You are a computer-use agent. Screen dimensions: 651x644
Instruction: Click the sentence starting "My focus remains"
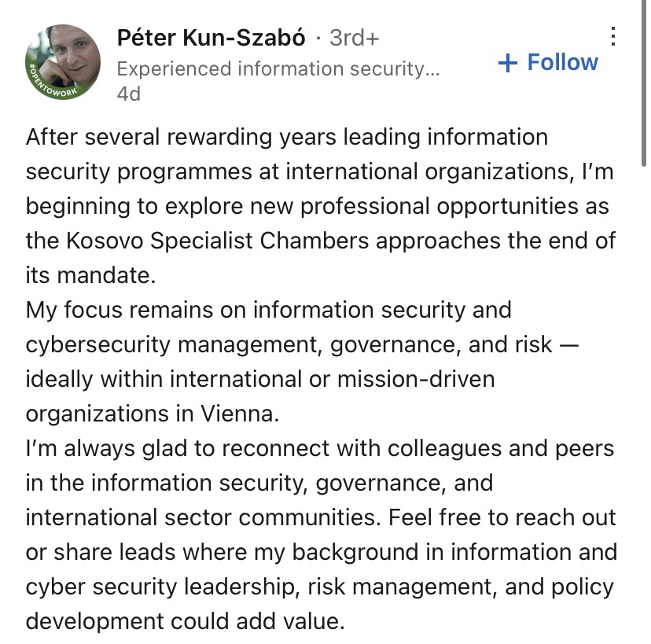point(268,310)
